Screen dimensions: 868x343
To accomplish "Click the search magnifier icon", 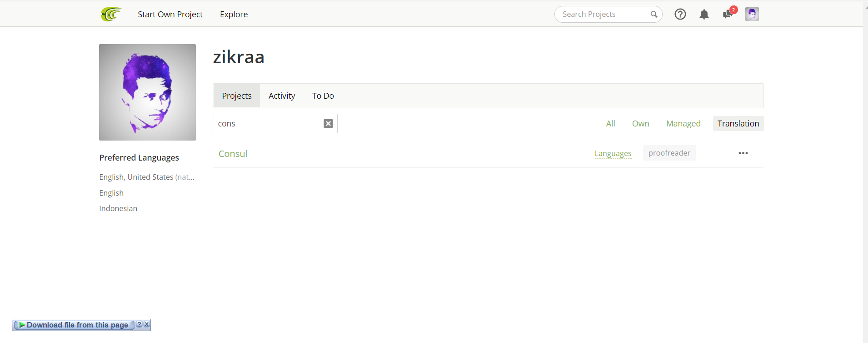I will pos(653,14).
